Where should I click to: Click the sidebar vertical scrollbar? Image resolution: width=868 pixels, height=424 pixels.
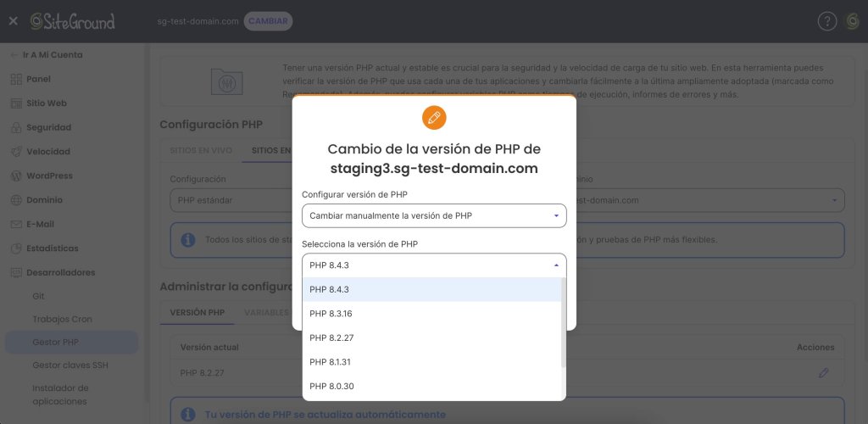(x=147, y=221)
